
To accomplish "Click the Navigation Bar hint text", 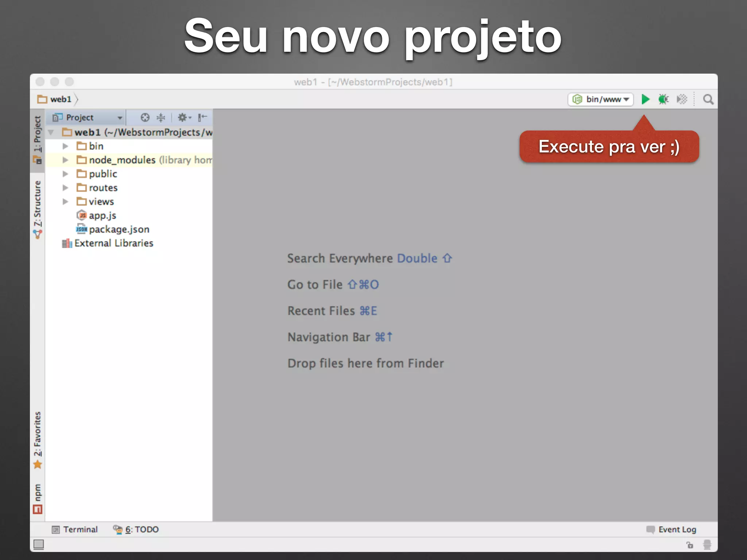I will 340,337.
